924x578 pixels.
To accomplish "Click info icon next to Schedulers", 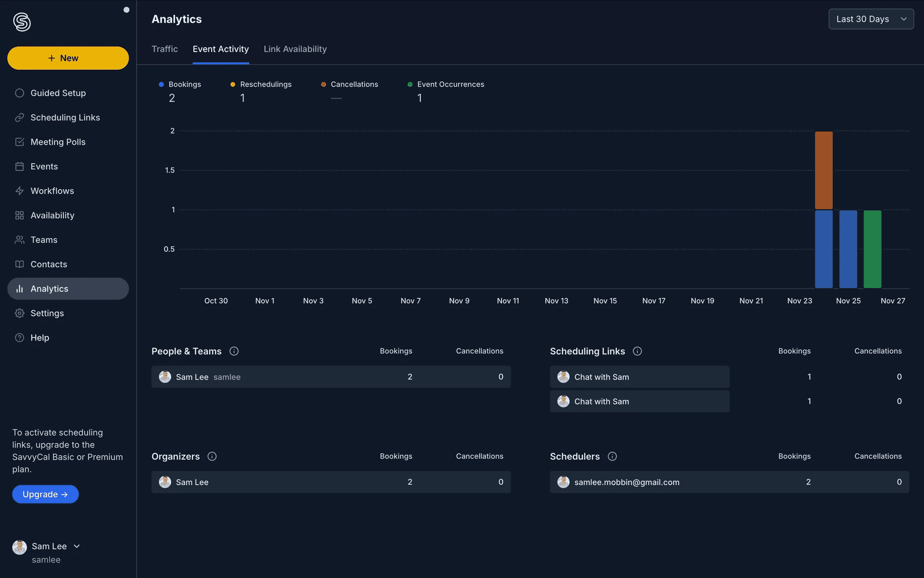I will 612,456.
